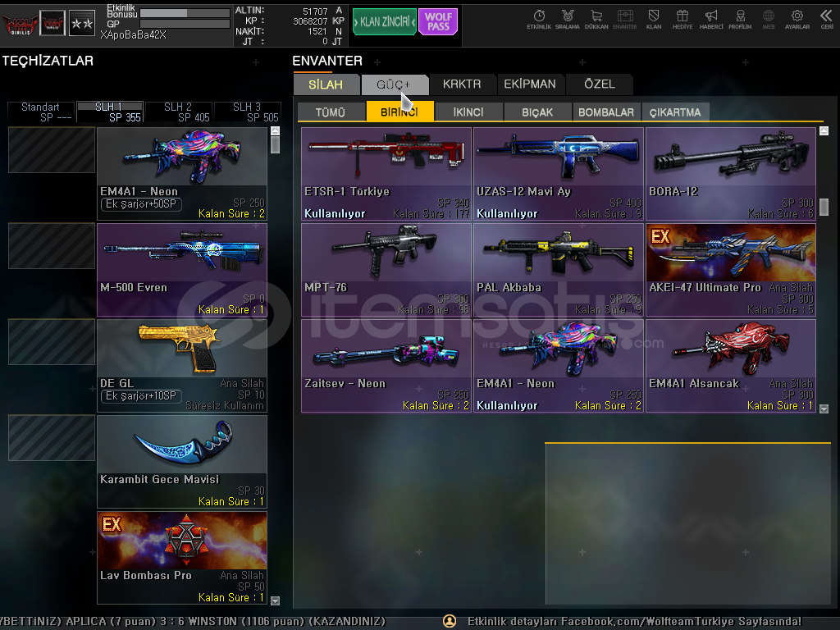Image resolution: width=840 pixels, height=630 pixels.
Task: Open the Sıralama ranking icon
Action: click(568, 20)
